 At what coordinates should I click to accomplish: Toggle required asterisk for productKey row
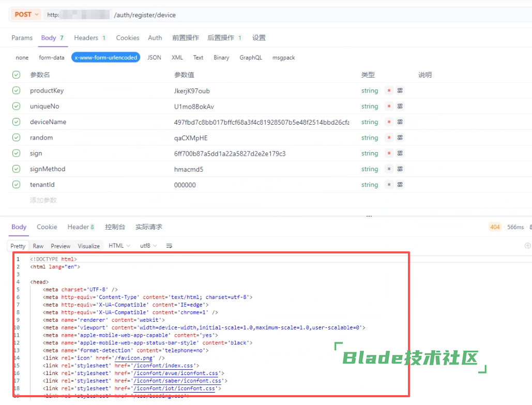pyautogui.click(x=389, y=91)
